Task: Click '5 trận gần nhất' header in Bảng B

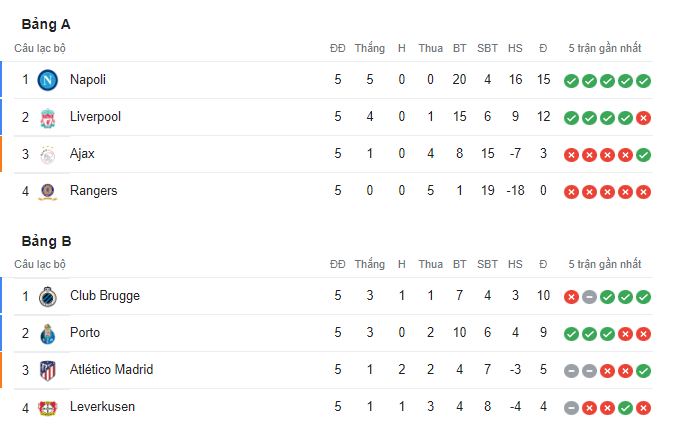Action: tap(605, 264)
